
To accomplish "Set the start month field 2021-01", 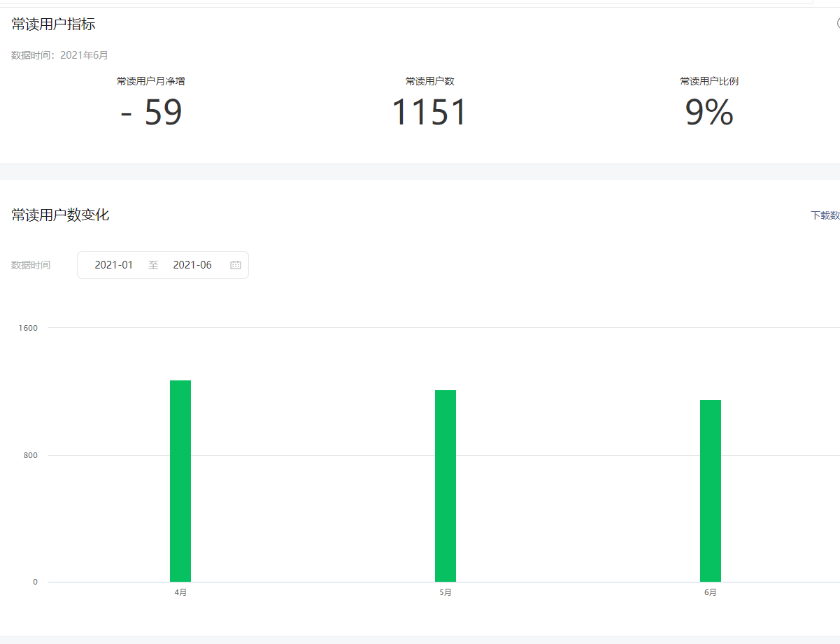I will coord(114,265).
